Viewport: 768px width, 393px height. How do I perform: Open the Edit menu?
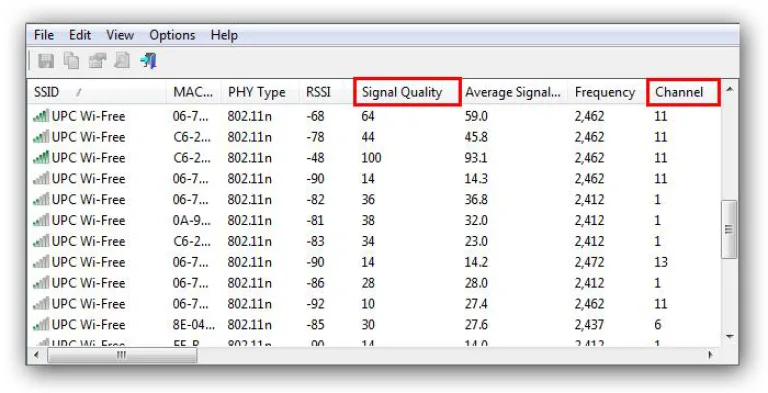click(80, 35)
